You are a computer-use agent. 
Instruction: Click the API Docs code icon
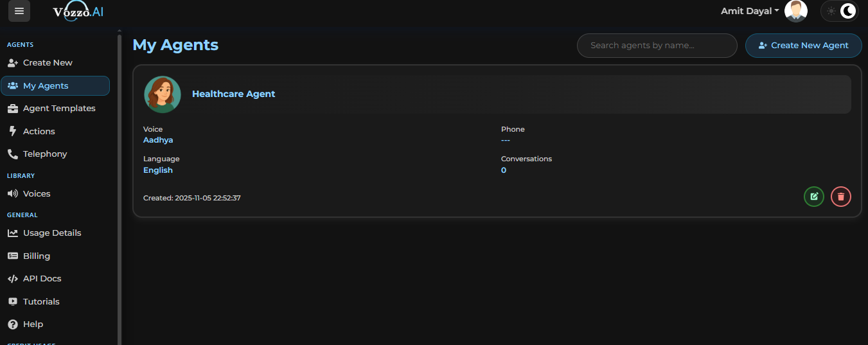(x=13, y=279)
